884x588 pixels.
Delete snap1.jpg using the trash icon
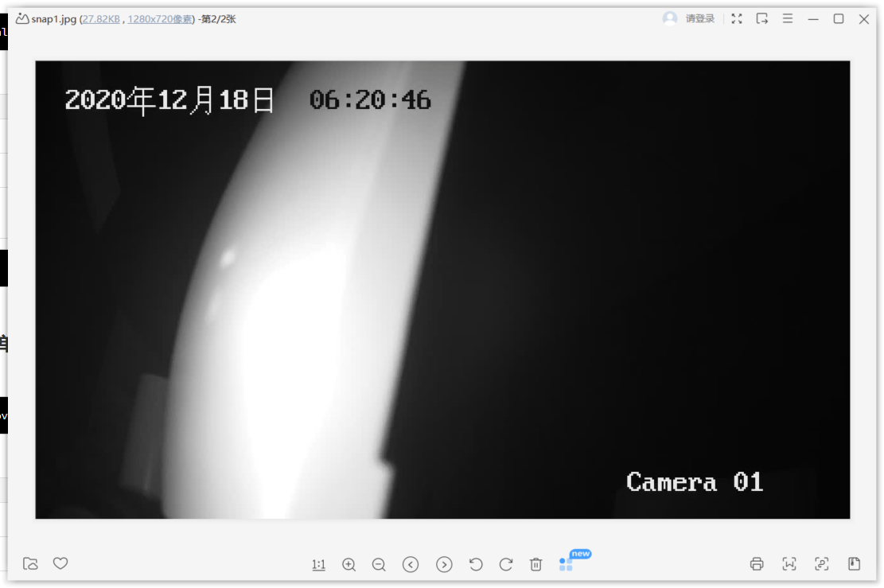click(536, 564)
